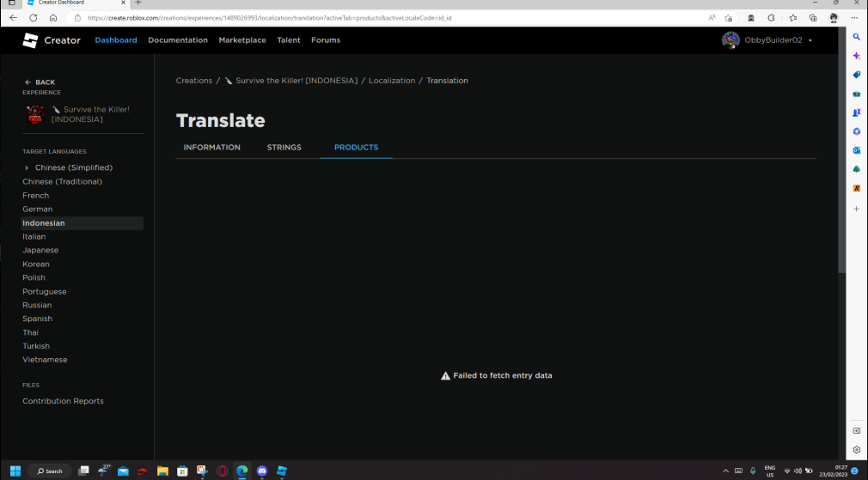Image resolution: width=868 pixels, height=480 pixels.
Task: Select Japanese target language
Action: click(40, 250)
